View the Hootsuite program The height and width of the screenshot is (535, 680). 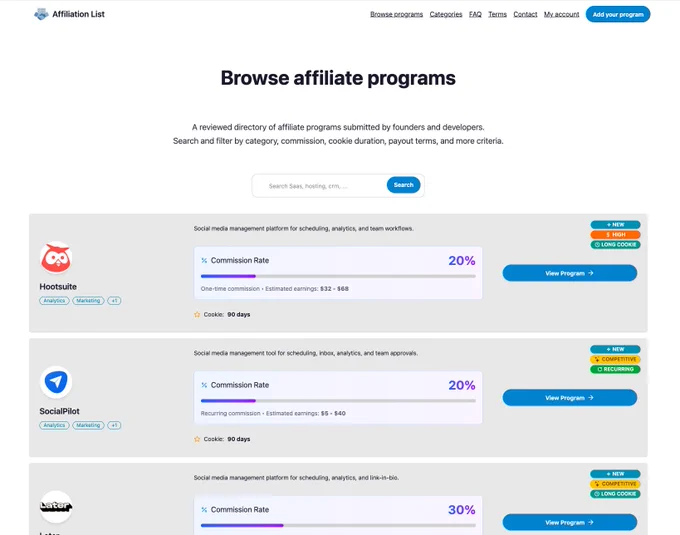coord(569,273)
